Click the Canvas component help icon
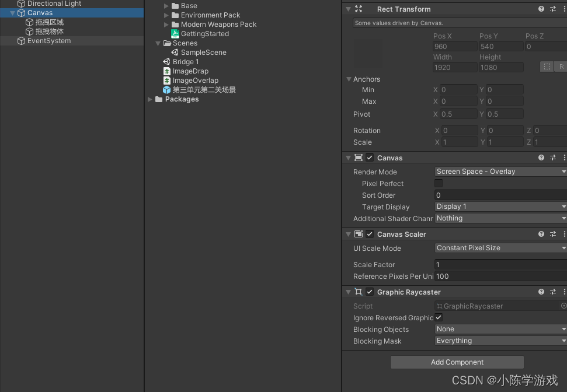 541,157
